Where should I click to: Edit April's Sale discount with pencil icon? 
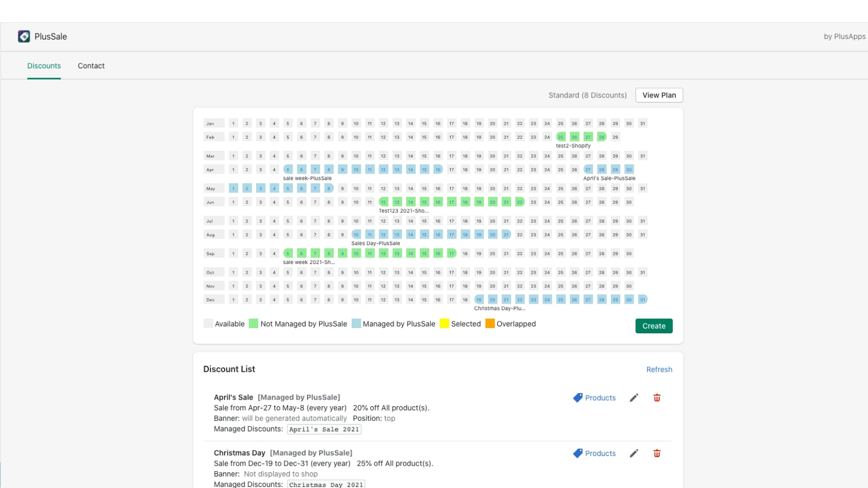pyautogui.click(x=634, y=398)
